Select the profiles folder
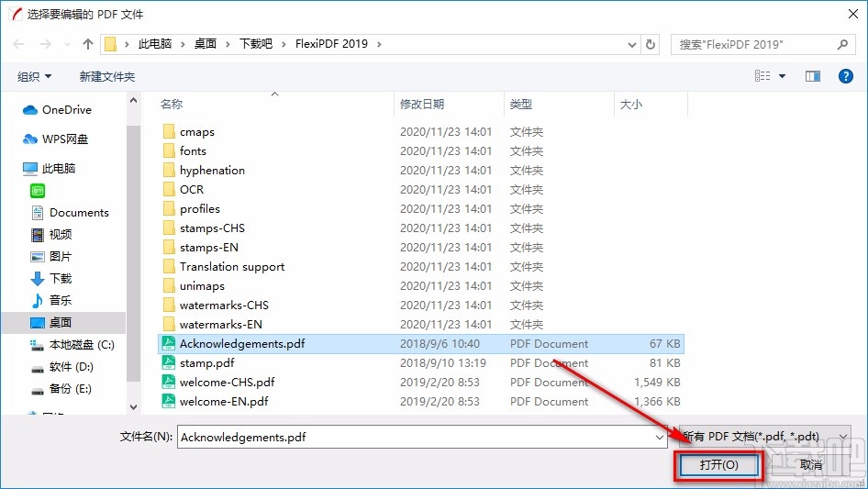The image size is (868, 489). coord(200,209)
